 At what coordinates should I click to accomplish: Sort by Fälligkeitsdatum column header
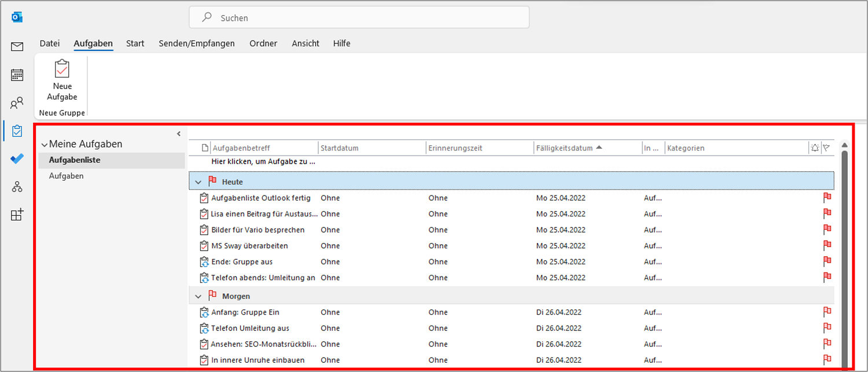pos(587,148)
